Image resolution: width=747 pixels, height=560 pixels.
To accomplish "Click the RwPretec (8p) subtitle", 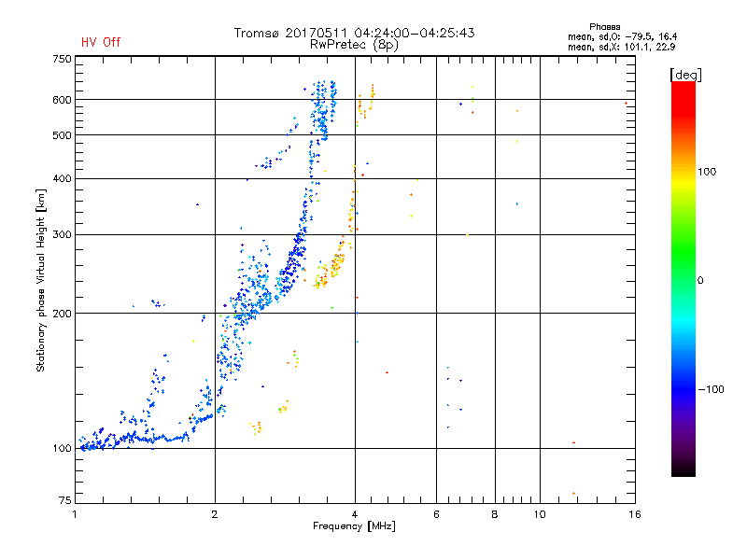I will pyautogui.click(x=354, y=45).
